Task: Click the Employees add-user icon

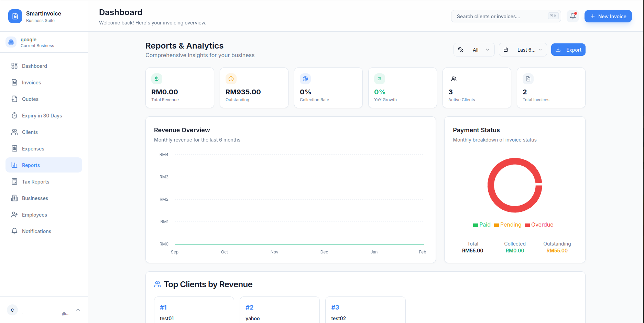Action: click(x=14, y=215)
